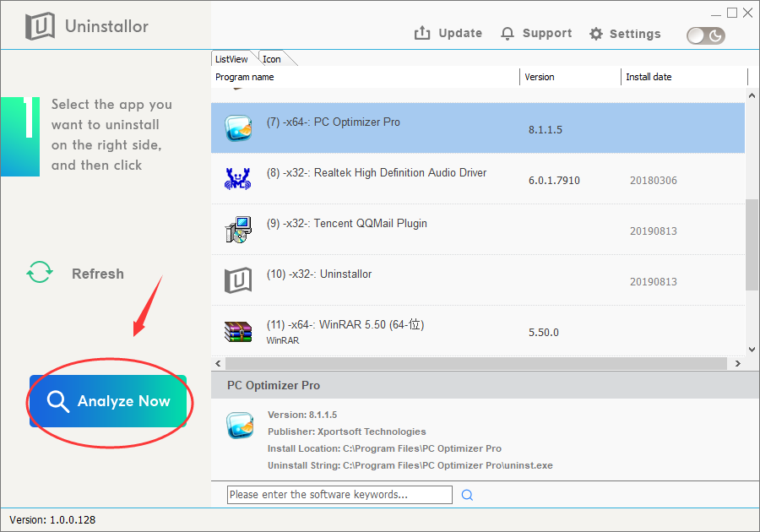
Task: Open the Settings gear icon
Action: (595, 34)
